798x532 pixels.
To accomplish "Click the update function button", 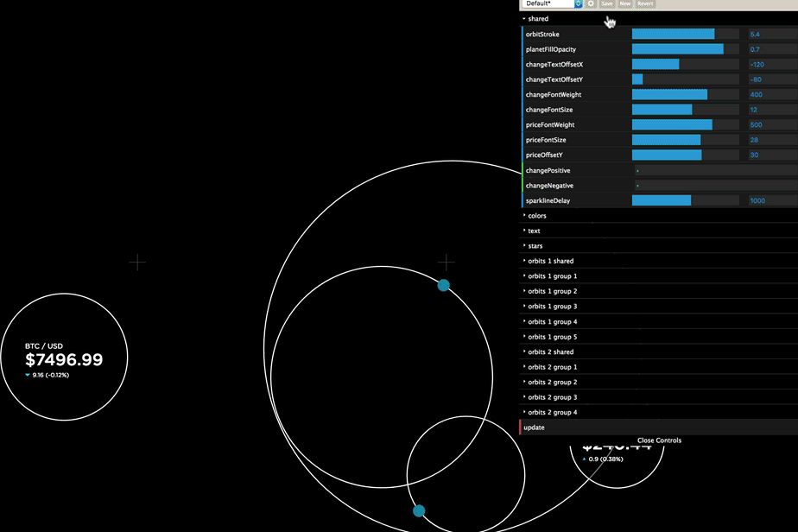I will pyautogui.click(x=659, y=427).
